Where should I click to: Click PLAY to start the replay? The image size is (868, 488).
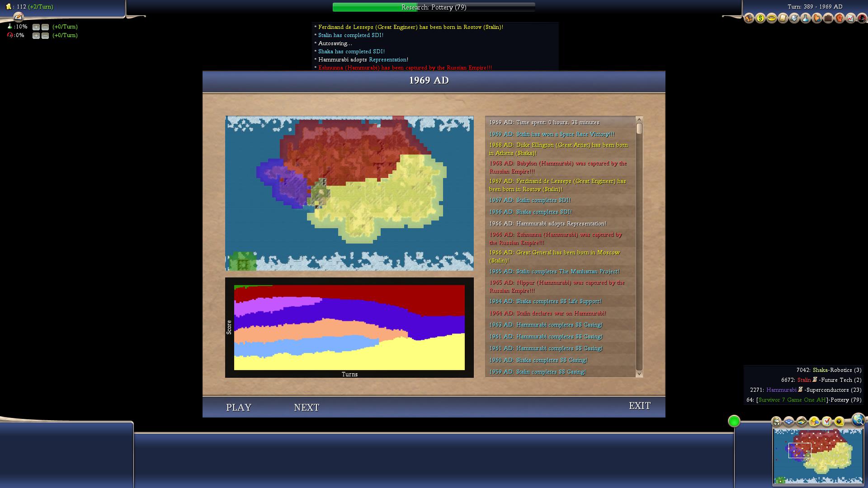[x=239, y=407]
